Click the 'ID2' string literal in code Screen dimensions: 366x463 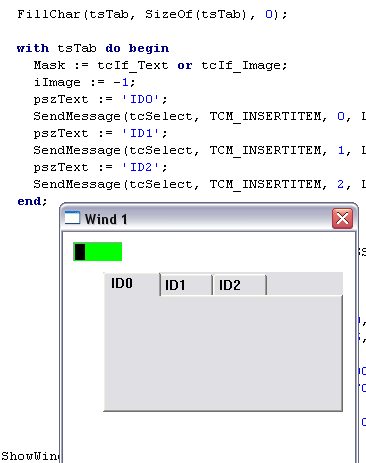coord(141,167)
